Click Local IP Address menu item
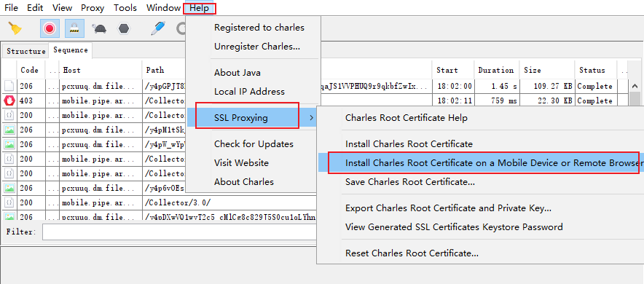Screen dimensions: 644x284 [x=249, y=92]
